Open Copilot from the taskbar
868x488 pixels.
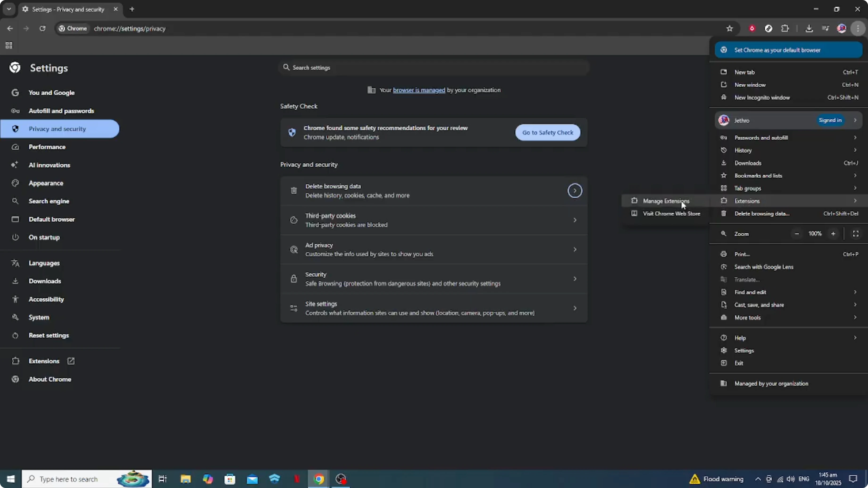[208, 479]
